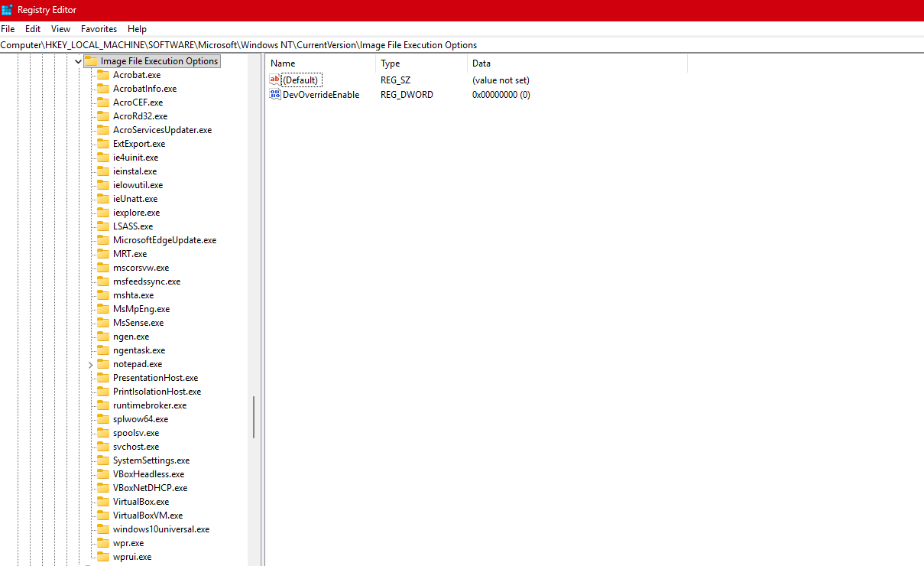Open the Favorites menu

(x=99, y=29)
